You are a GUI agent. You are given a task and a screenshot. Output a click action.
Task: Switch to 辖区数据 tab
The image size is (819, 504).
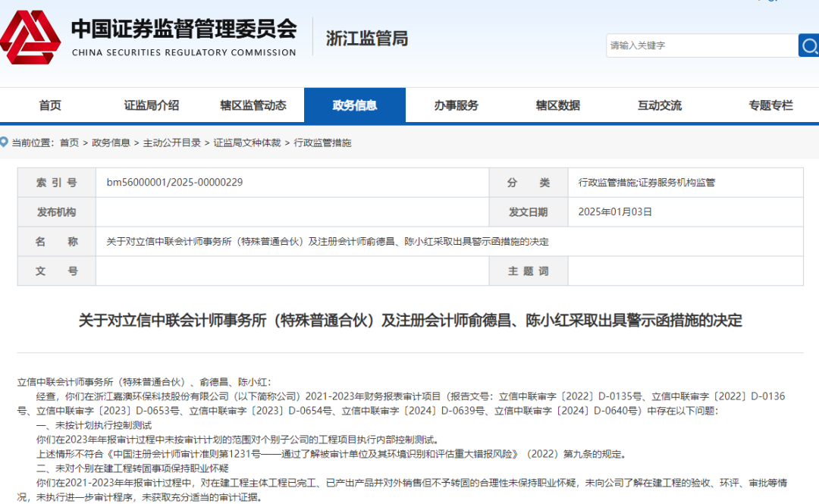click(x=558, y=105)
